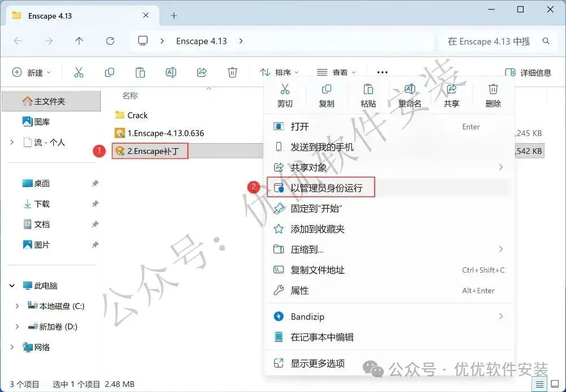Select the Crack folder
The width and height of the screenshot is (566, 392).
(x=131, y=115)
